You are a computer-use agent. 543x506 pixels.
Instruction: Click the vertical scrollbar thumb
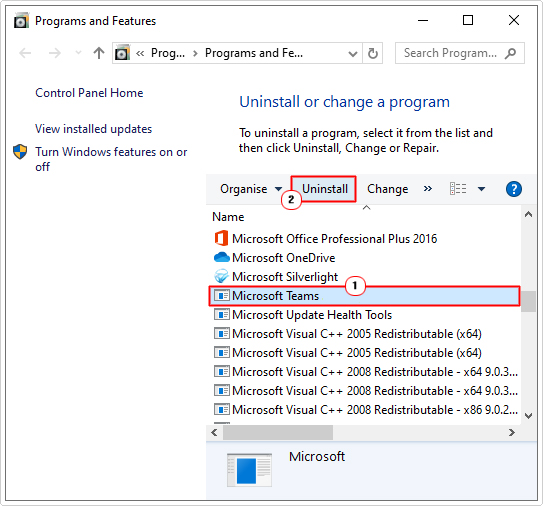[528, 302]
